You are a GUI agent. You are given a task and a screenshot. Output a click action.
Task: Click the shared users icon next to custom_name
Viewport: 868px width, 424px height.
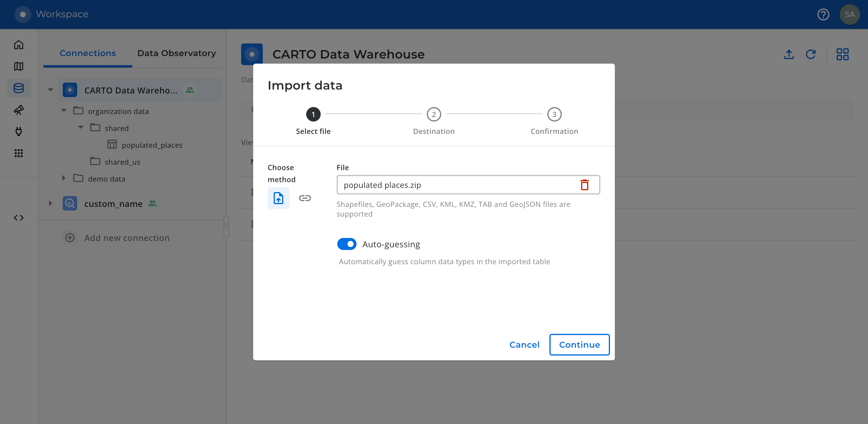(x=153, y=203)
